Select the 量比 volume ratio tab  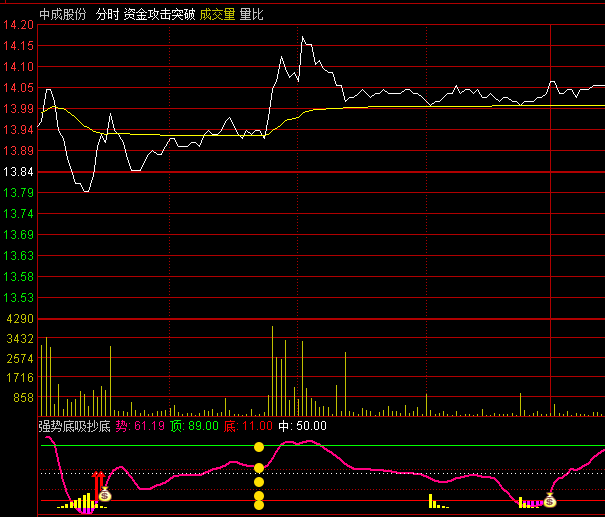(252, 15)
